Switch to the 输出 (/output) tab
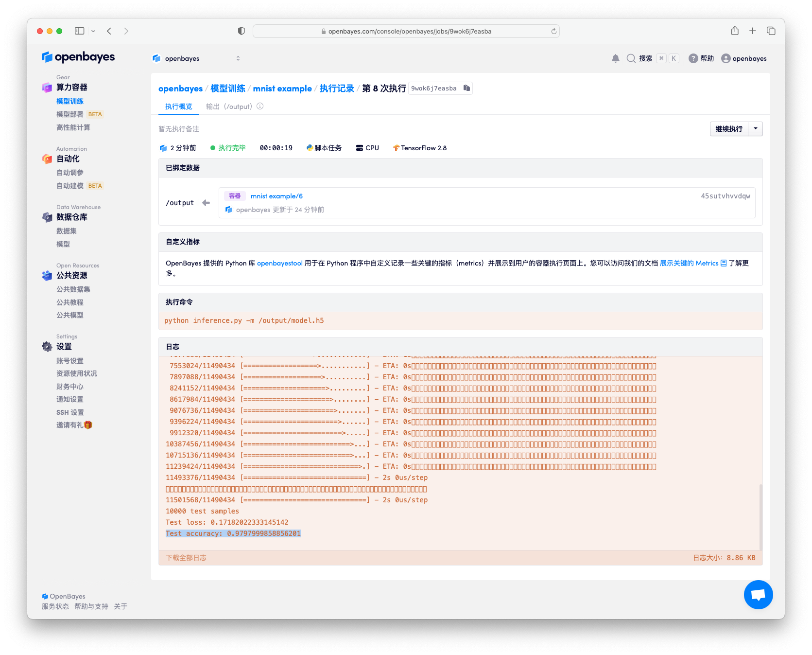This screenshot has width=812, height=655. click(x=229, y=106)
